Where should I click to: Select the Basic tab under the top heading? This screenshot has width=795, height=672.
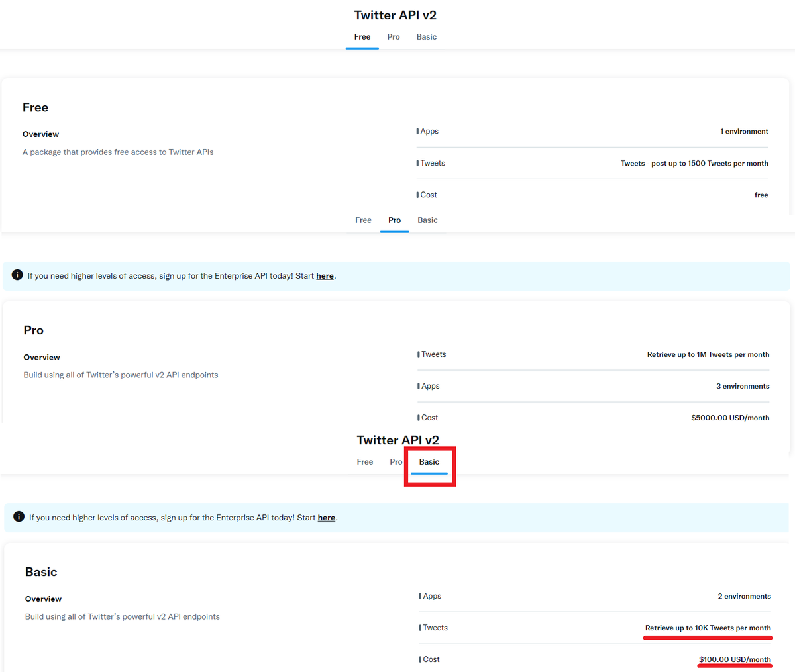click(x=426, y=37)
